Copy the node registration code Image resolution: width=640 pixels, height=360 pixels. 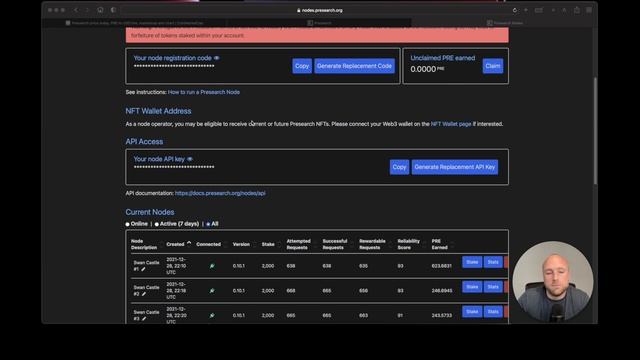302,66
